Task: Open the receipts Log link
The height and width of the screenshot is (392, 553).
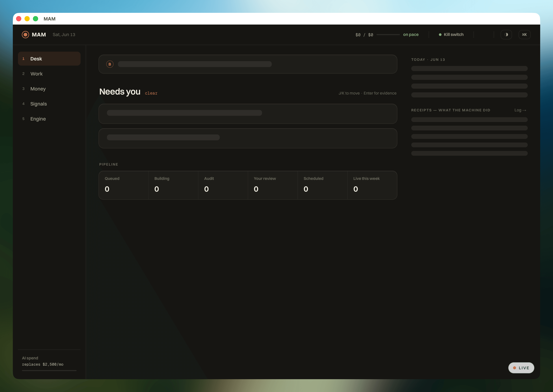Action: click(x=520, y=110)
